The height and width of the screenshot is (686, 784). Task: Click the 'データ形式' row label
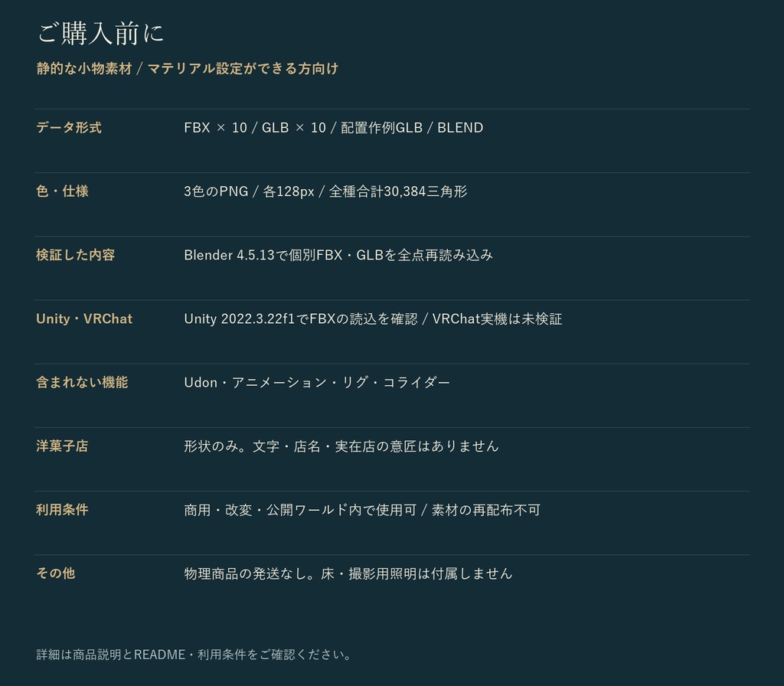pyautogui.click(x=69, y=128)
